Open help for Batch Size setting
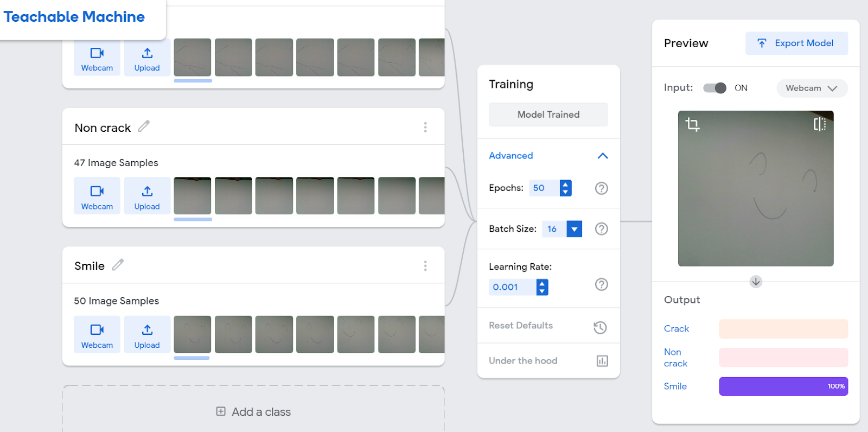This screenshot has height=432, width=868. pyautogui.click(x=602, y=229)
